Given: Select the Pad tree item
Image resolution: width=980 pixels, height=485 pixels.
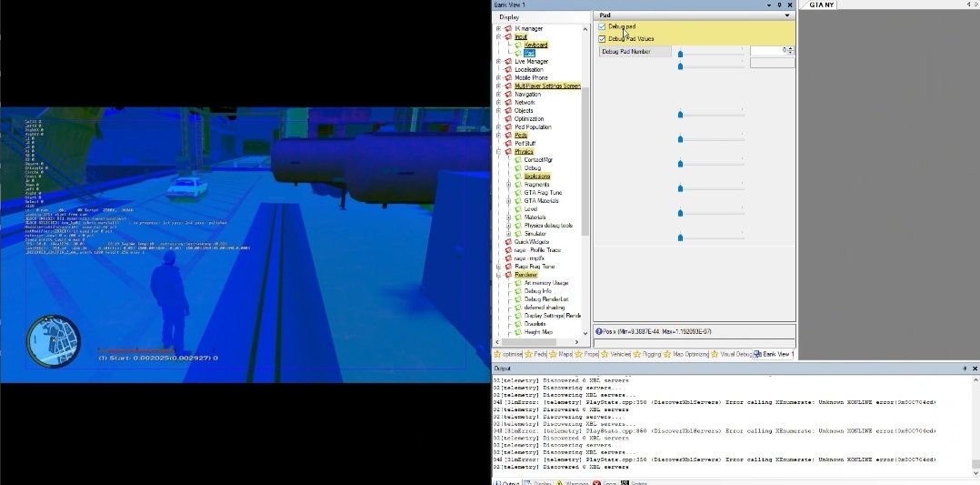Looking at the screenshot, I should tap(529, 53).
